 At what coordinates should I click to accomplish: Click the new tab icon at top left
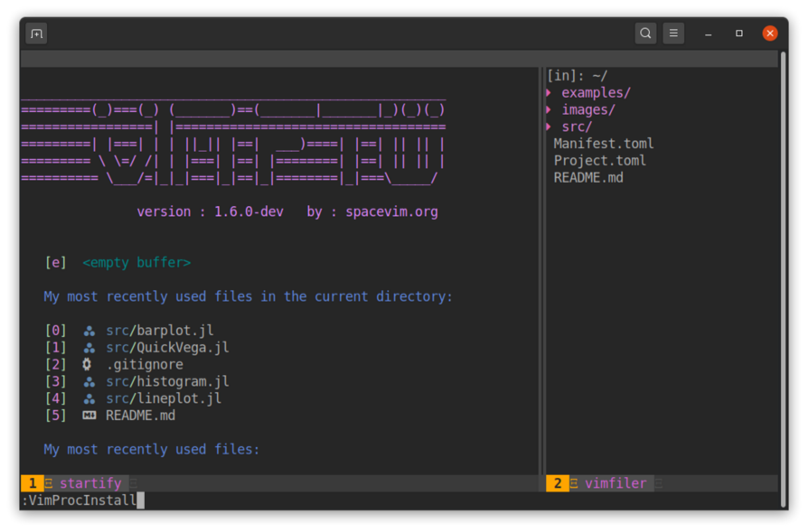click(x=36, y=33)
